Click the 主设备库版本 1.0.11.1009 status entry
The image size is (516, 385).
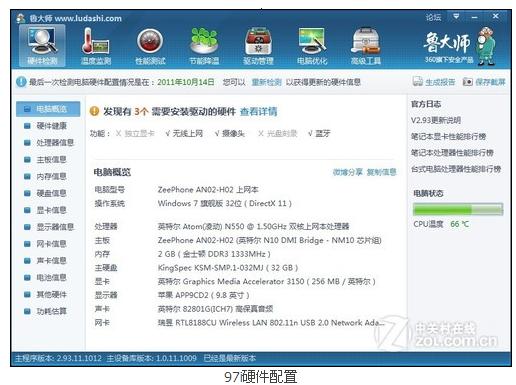[x=151, y=358]
